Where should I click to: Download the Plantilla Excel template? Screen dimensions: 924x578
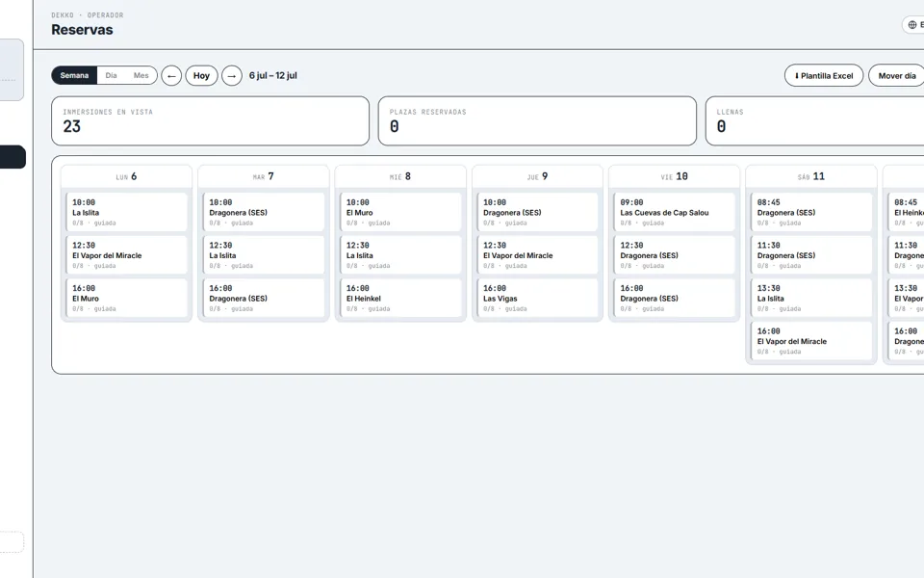824,75
